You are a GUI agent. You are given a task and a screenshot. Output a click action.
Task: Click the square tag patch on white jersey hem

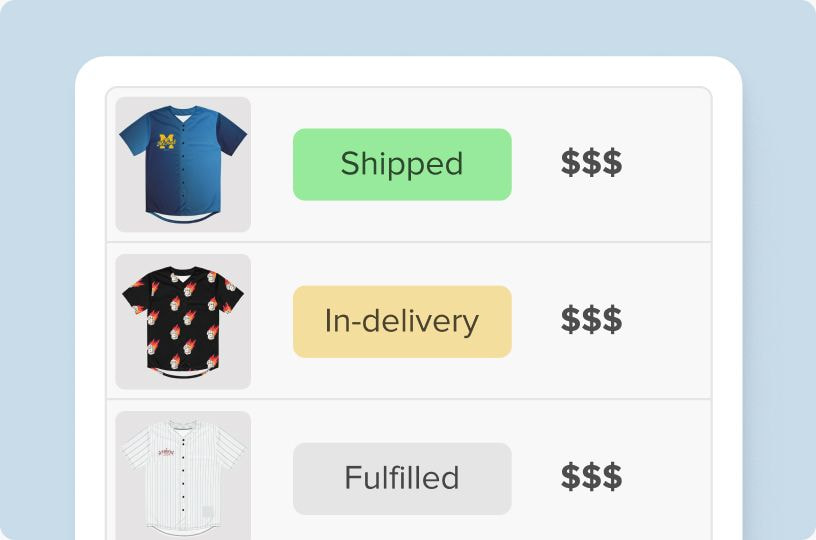[x=207, y=512]
